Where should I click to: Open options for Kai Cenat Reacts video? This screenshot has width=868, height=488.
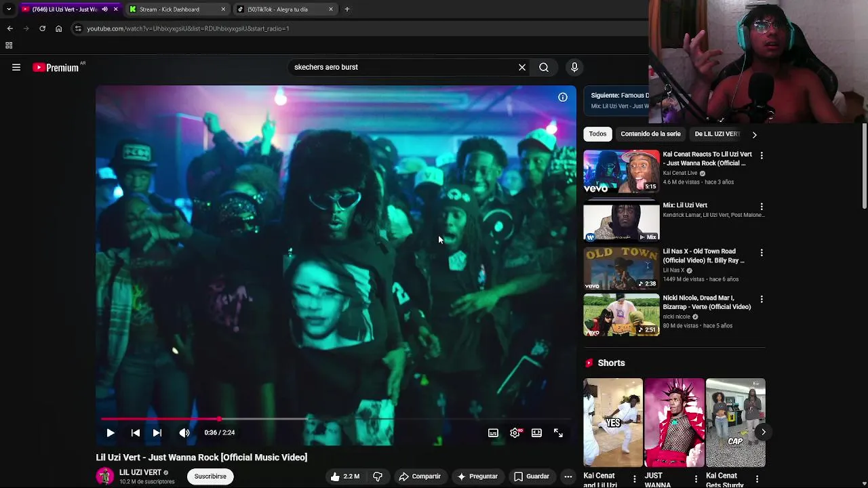click(762, 155)
